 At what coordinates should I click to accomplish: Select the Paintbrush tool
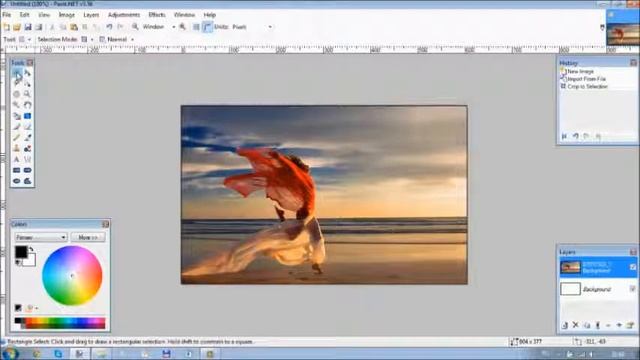[17, 127]
